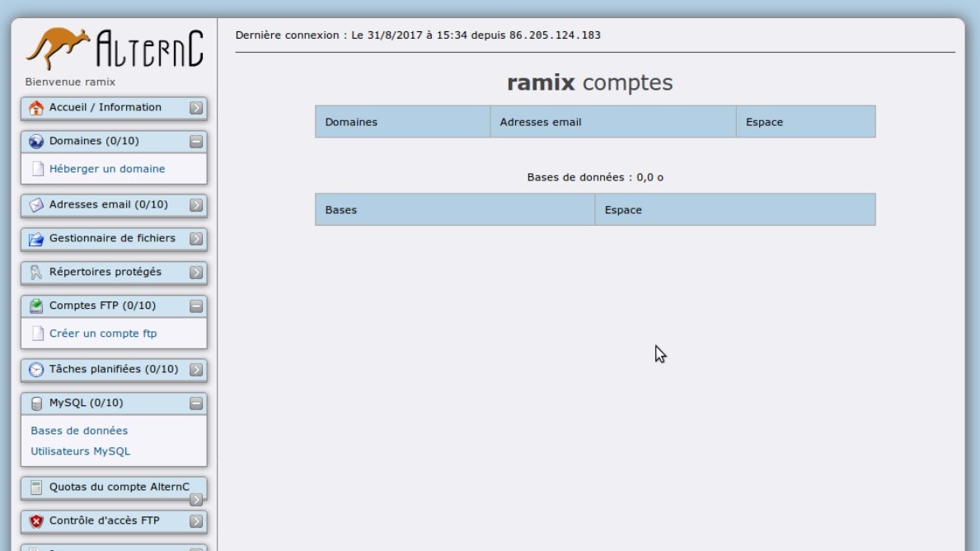Viewport: 980px width, 551px height.
Task: Open the Bases de données link
Action: (79, 431)
